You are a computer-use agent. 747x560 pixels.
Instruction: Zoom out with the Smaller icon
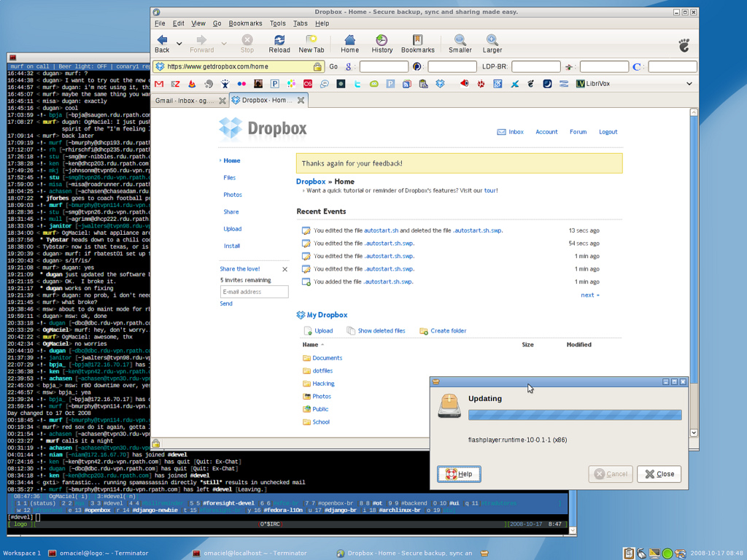point(460,43)
